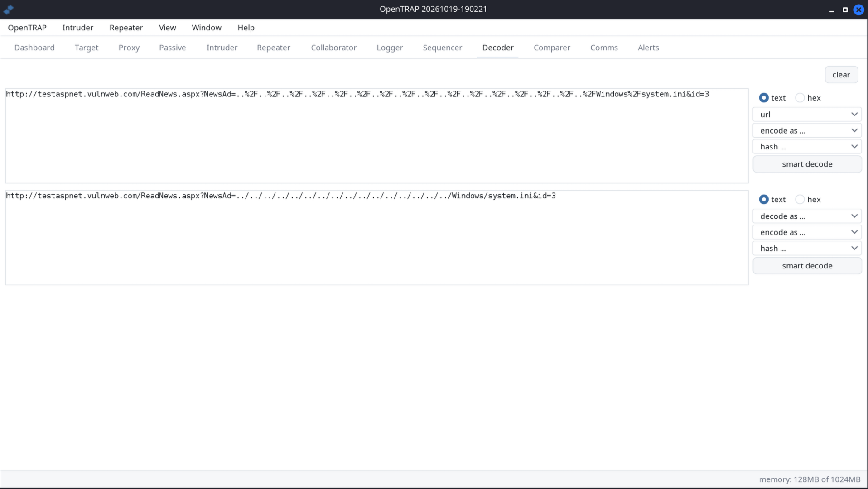Maximize the OpenTRAP window
The image size is (868, 489).
(x=845, y=10)
